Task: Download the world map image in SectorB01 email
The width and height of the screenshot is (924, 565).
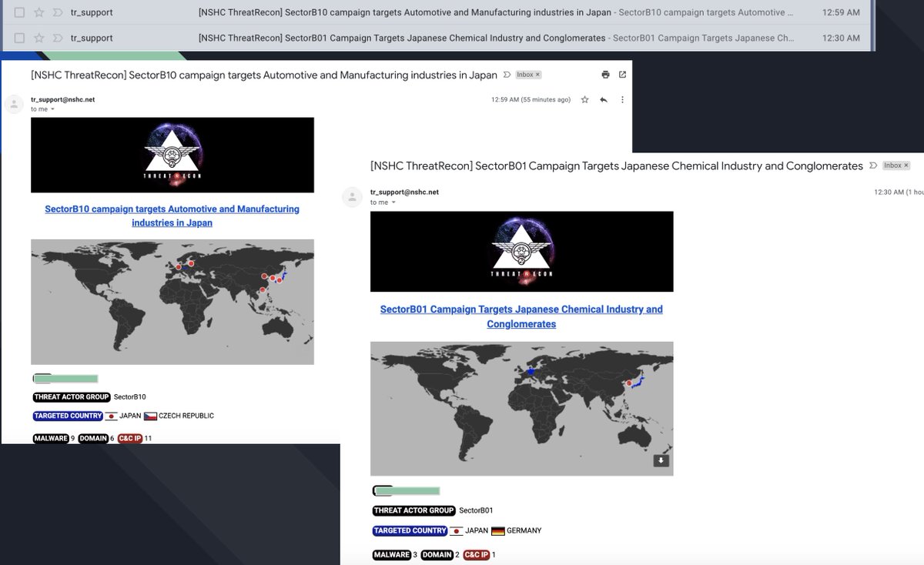Action: [661, 460]
